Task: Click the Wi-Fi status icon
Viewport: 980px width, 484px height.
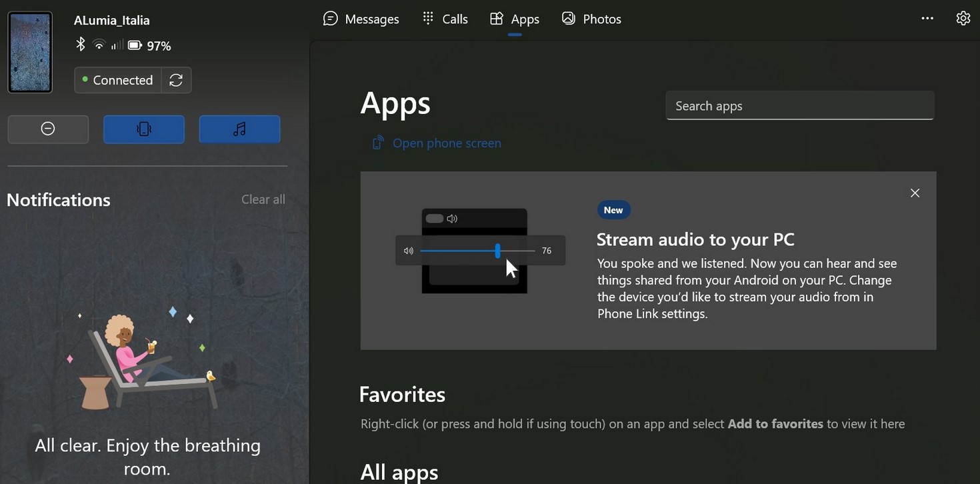Action: click(99, 45)
